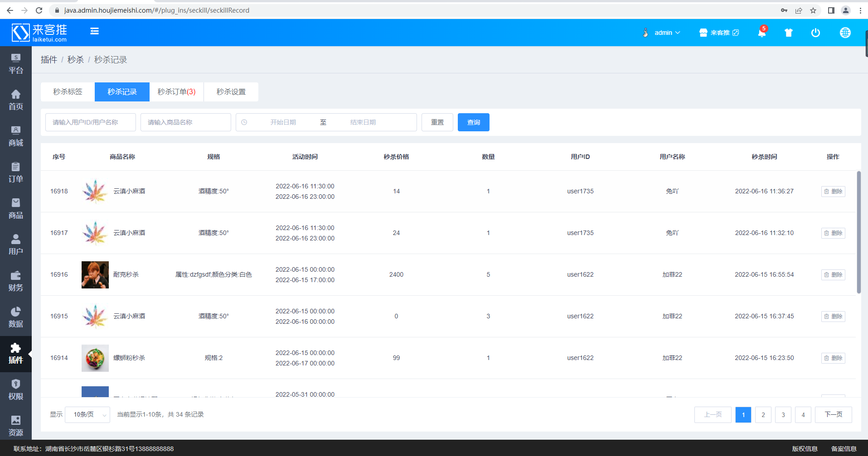The image size is (868, 456).
Task: Click the 开始日期 start date field
Action: point(283,122)
